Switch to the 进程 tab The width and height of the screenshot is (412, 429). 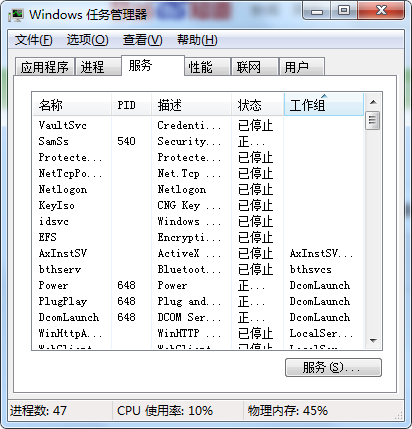pos(98,67)
